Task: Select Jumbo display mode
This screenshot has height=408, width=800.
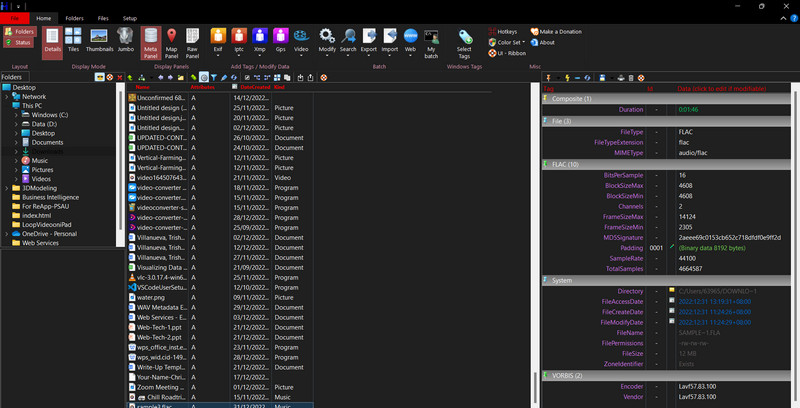Action: pyautogui.click(x=124, y=40)
